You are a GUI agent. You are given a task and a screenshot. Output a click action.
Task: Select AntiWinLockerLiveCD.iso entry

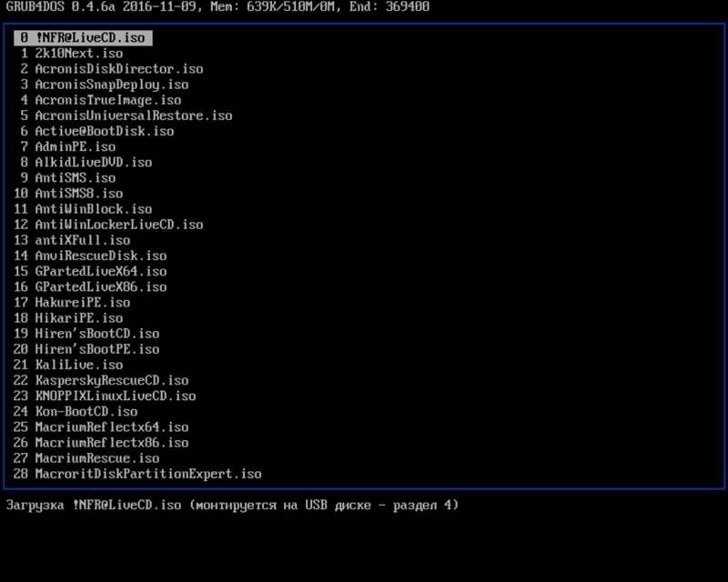click(x=108, y=225)
